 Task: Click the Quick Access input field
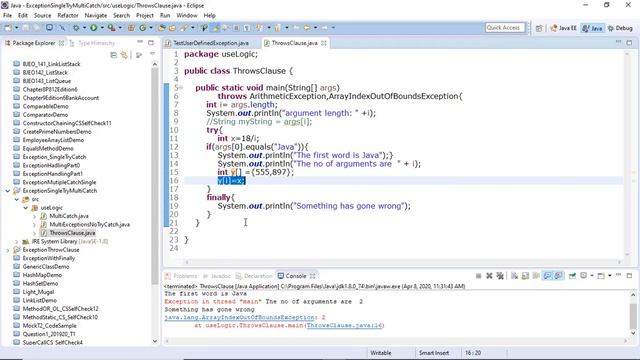click(x=505, y=28)
